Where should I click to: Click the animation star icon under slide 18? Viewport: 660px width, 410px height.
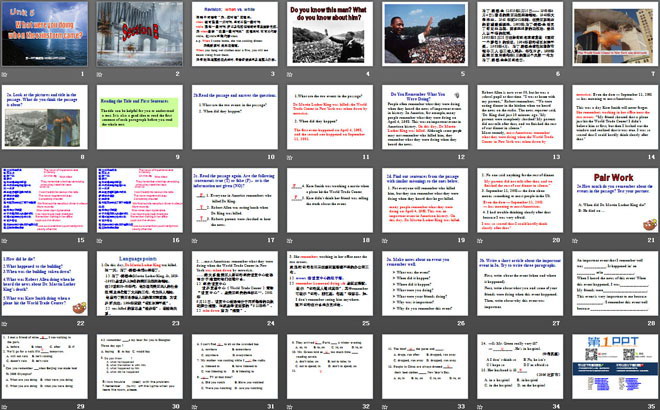[x=290, y=241]
